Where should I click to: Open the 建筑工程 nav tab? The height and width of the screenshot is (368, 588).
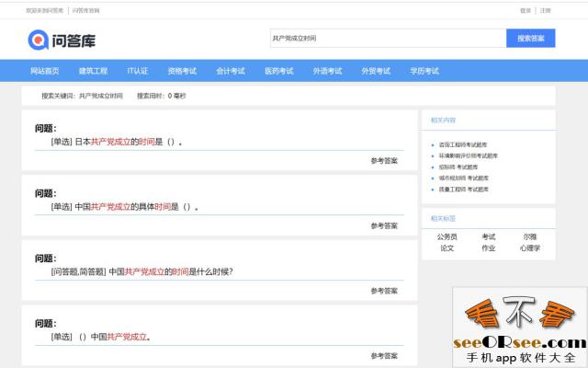93,71
